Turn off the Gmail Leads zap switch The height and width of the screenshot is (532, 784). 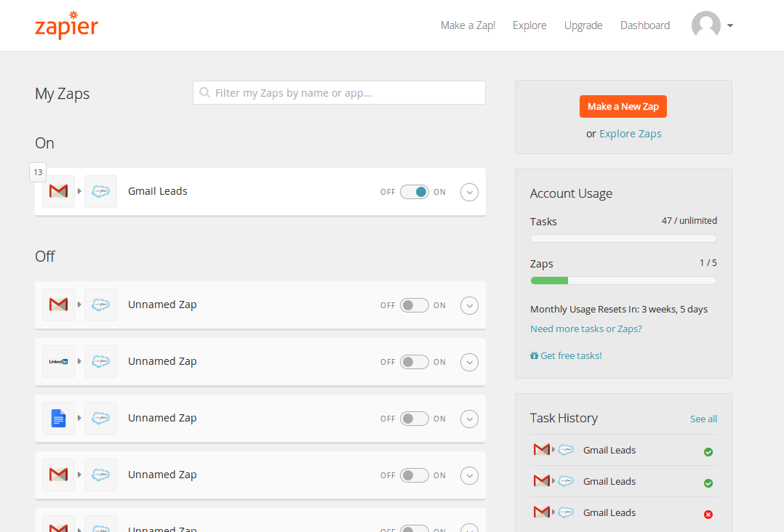tap(414, 192)
